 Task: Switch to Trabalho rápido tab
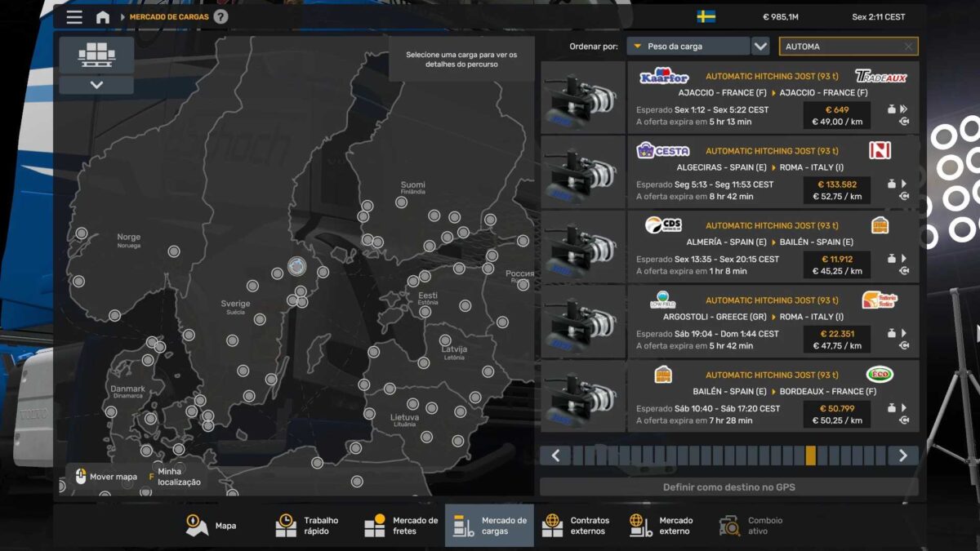pyautogui.click(x=307, y=526)
